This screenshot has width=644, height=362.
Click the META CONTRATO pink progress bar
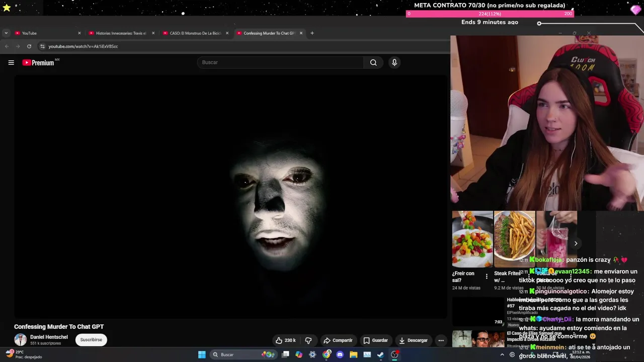[x=490, y=14]
